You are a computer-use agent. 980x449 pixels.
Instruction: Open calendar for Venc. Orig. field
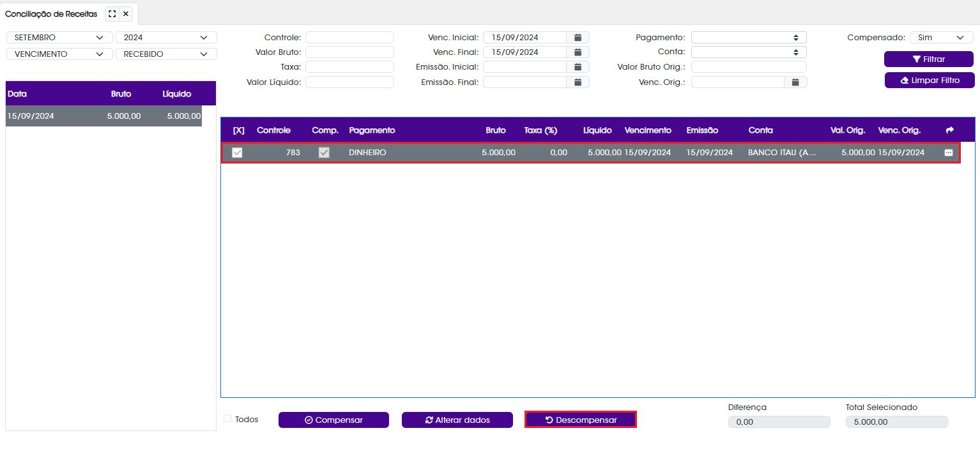[x=795, y=82]
